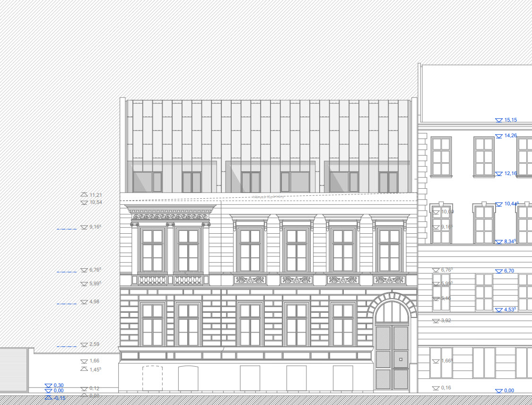Select the blue -0,15 elevation label
Screen dimensions: 532x405
point(60,398)
